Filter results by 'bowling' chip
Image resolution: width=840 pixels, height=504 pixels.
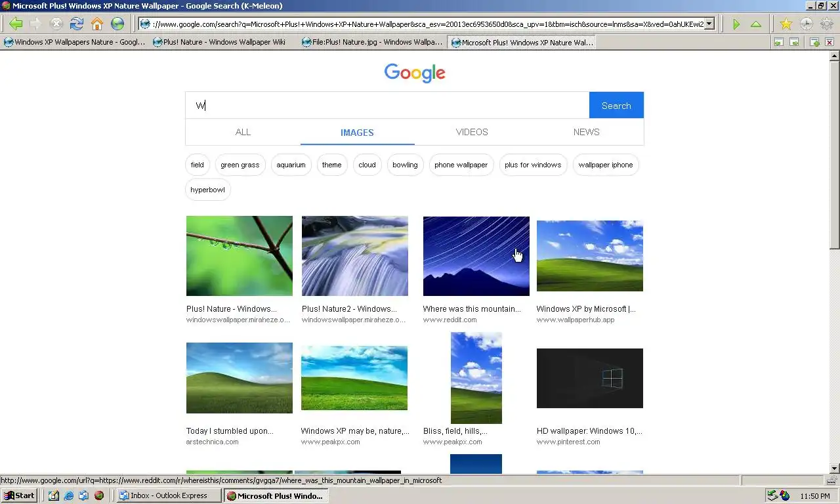[405, 165]
